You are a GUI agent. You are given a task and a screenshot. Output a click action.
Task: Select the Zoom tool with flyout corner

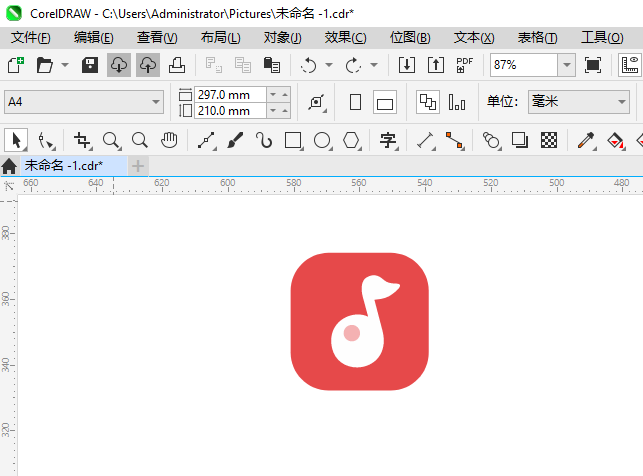point(112,141)
